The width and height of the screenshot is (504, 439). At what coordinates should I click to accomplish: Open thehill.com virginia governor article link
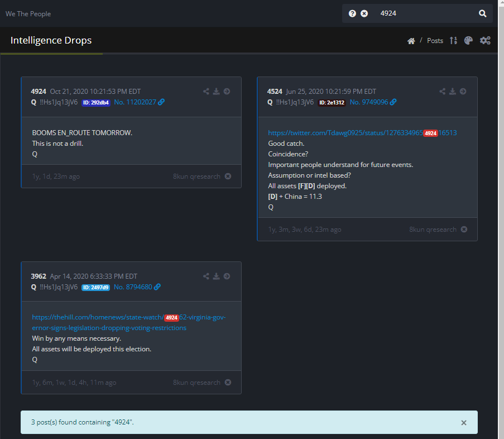(128, 323)
